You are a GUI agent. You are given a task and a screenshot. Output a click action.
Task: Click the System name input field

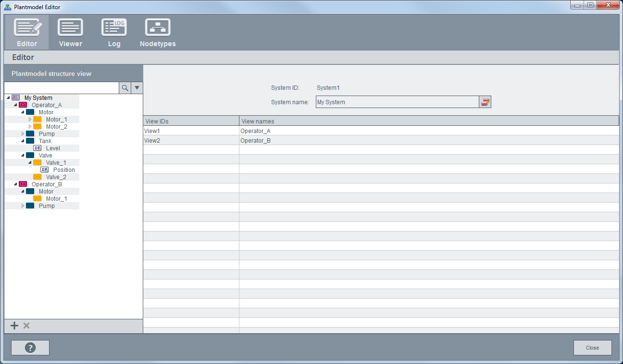[397, 102]
